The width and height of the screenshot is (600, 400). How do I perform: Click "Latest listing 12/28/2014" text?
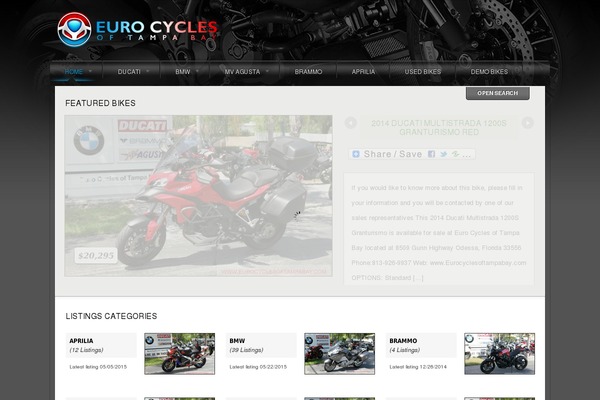coord(418,367)
